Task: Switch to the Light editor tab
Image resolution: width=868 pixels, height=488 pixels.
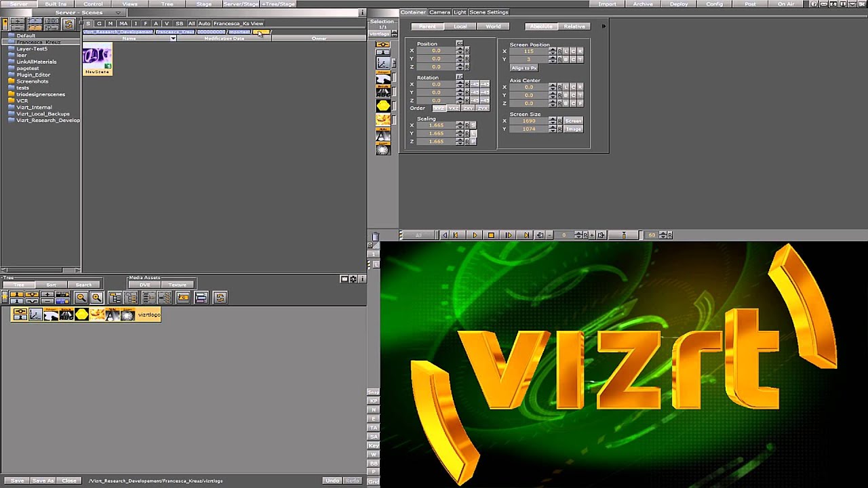Action: [460, 12]
